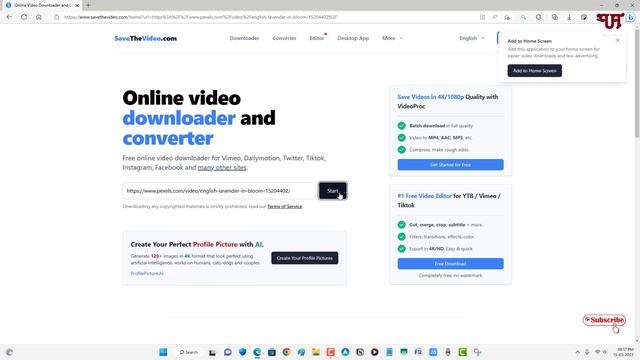The image size is (640, 360).
Task: Reload the page with the refresh icon
Action: pos(24,17)
